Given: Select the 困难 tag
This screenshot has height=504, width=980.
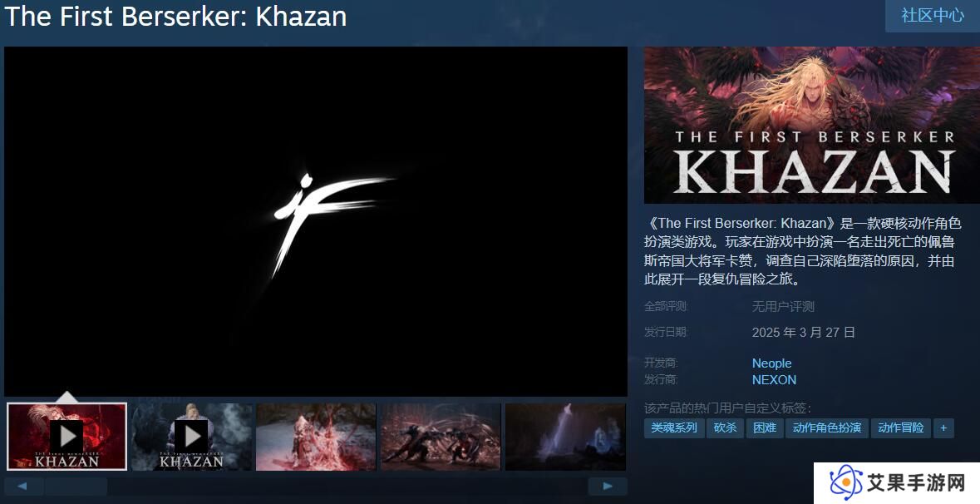Looking at the screenshot, I should pyautogui.click(x=765, y=427).
